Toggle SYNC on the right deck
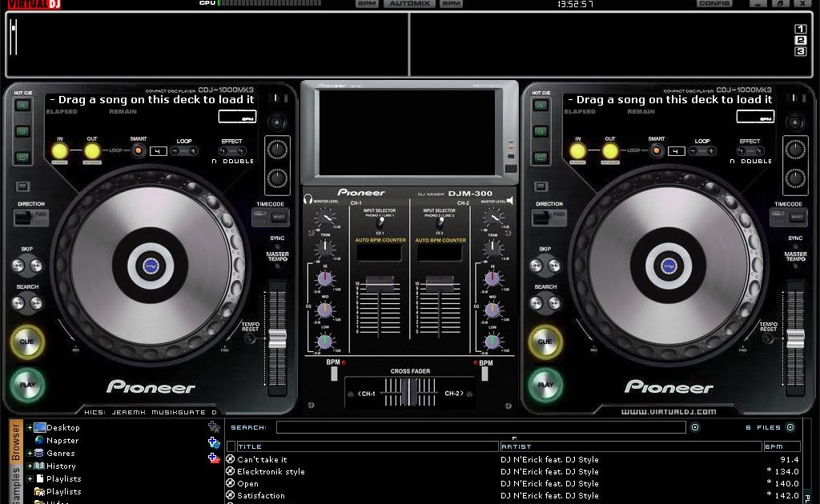Screen dimensions: 820x504 coord(794,238)
